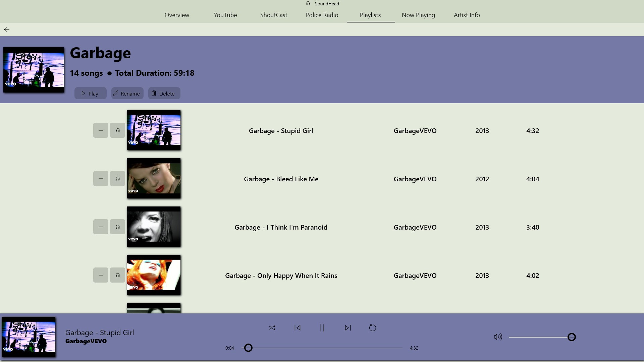The image size is (644, 362).
Task: Pause the current song
Action: 322,328
